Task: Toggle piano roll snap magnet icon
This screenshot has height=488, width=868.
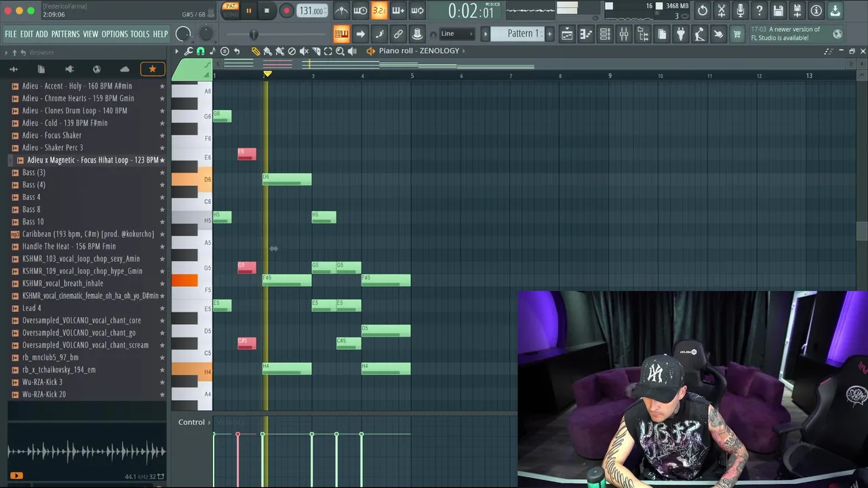Action: 201,52
